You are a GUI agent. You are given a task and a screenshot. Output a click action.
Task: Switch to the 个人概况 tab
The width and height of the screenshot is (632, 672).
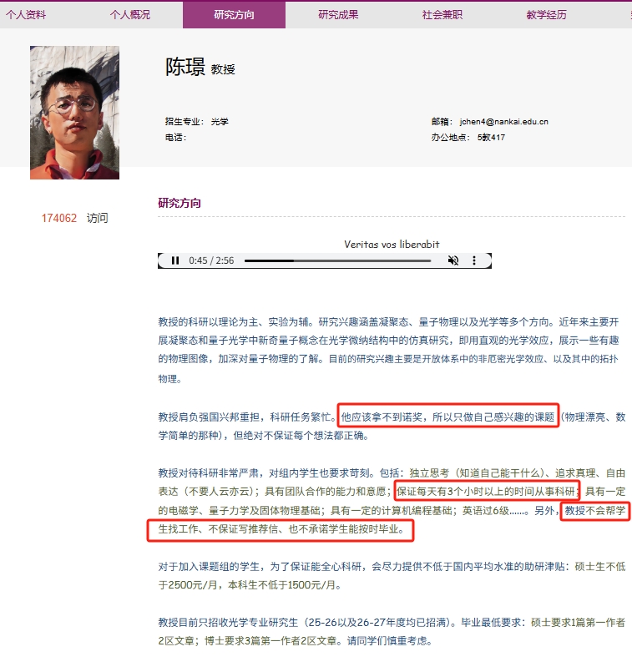point(130,15)
